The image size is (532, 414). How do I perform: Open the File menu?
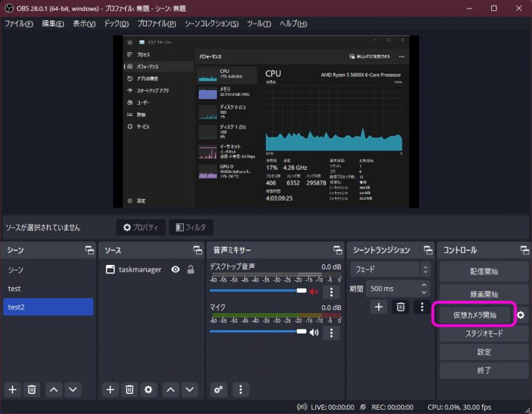click(x=19, y=24)
